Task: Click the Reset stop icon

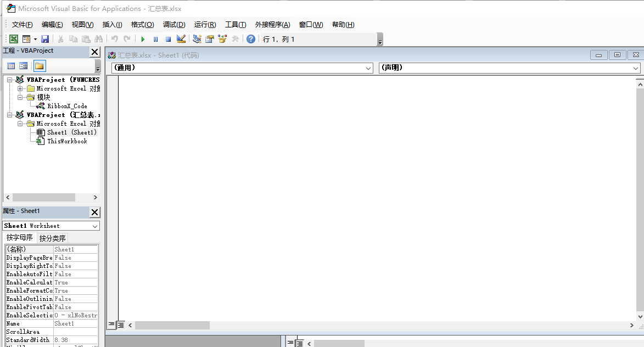Action: click(x=168, y=40)
